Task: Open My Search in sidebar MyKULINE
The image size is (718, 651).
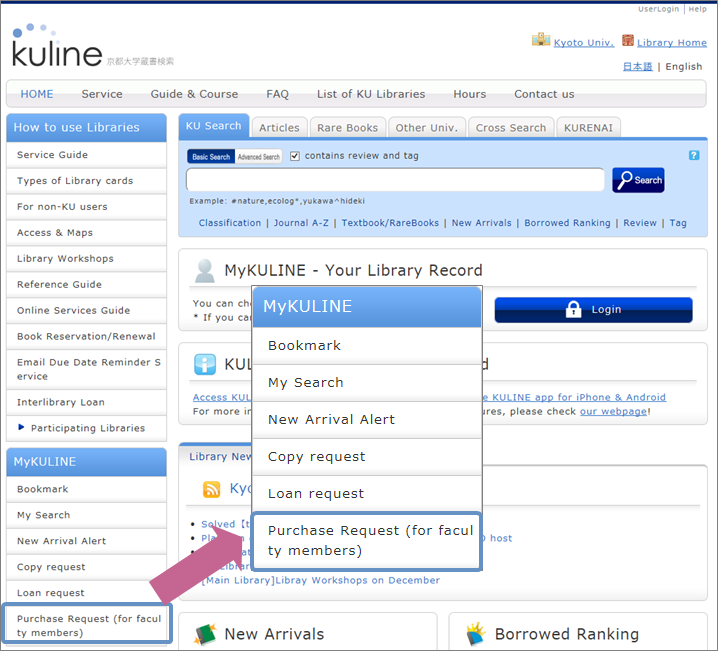Action: tap(87, 515)
